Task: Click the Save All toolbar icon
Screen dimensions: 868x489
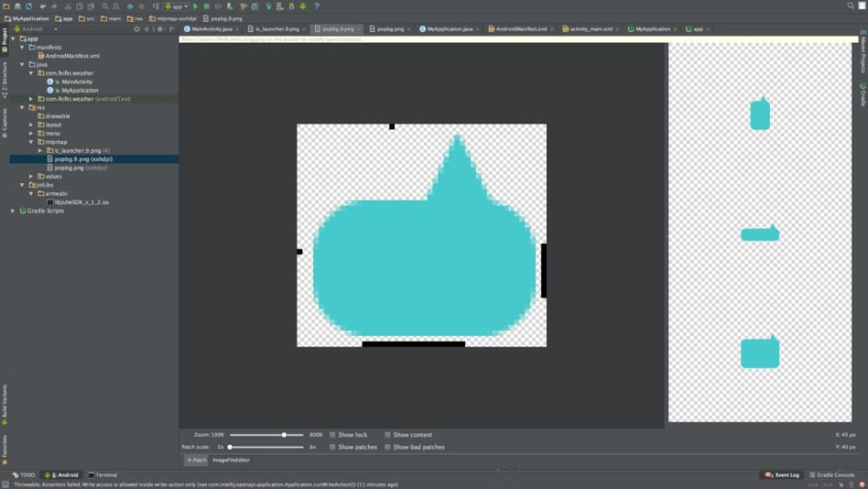Action: 17,6
